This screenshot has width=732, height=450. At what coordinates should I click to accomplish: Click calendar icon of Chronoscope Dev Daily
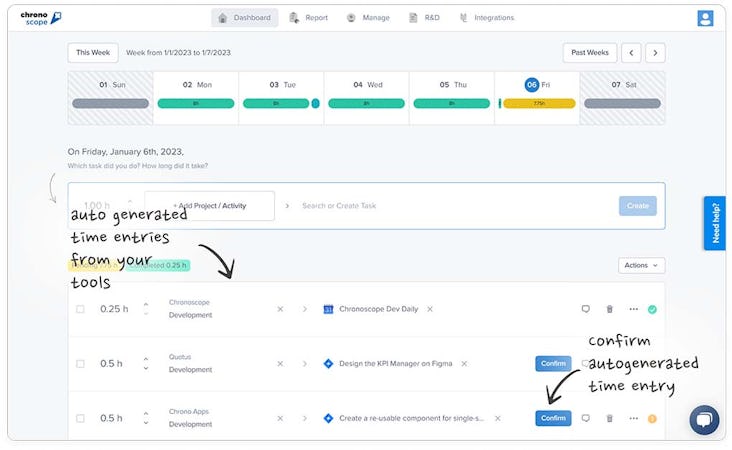328,309
